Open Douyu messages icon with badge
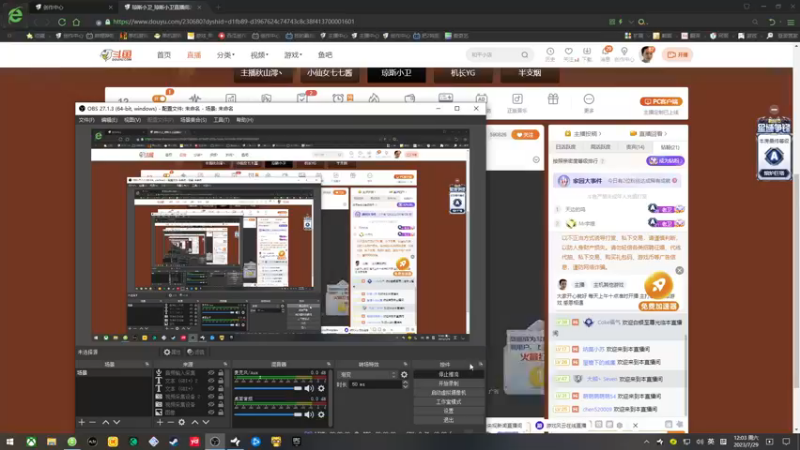Screen dimensions: 800x450 (x=606, y=52)
